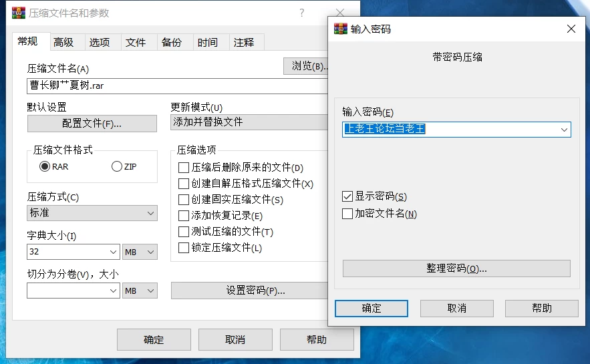Expand the password history dropdown arrow

point(564,130)
